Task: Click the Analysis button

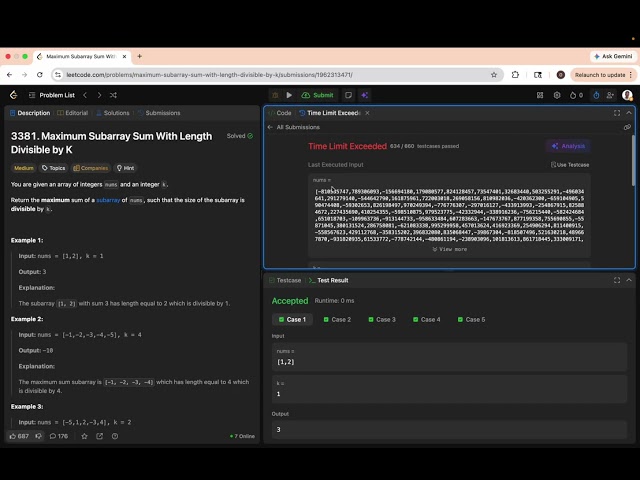Action: 568,146
